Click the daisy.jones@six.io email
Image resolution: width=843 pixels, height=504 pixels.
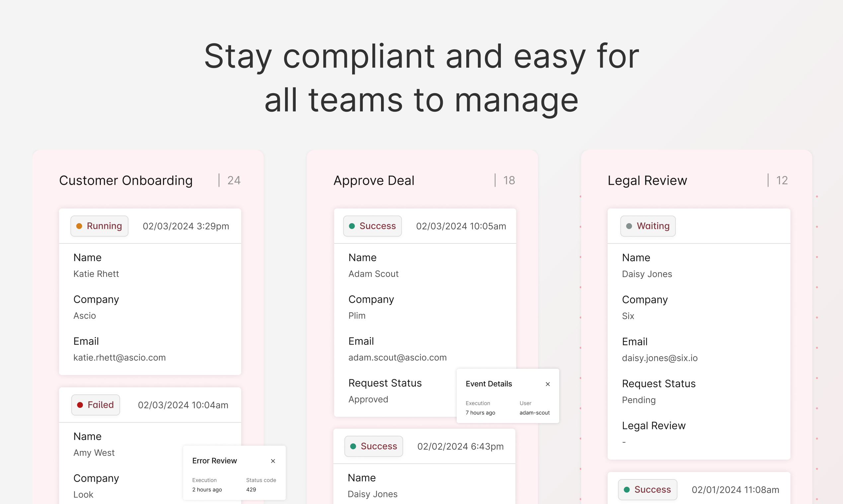point(659,358)
